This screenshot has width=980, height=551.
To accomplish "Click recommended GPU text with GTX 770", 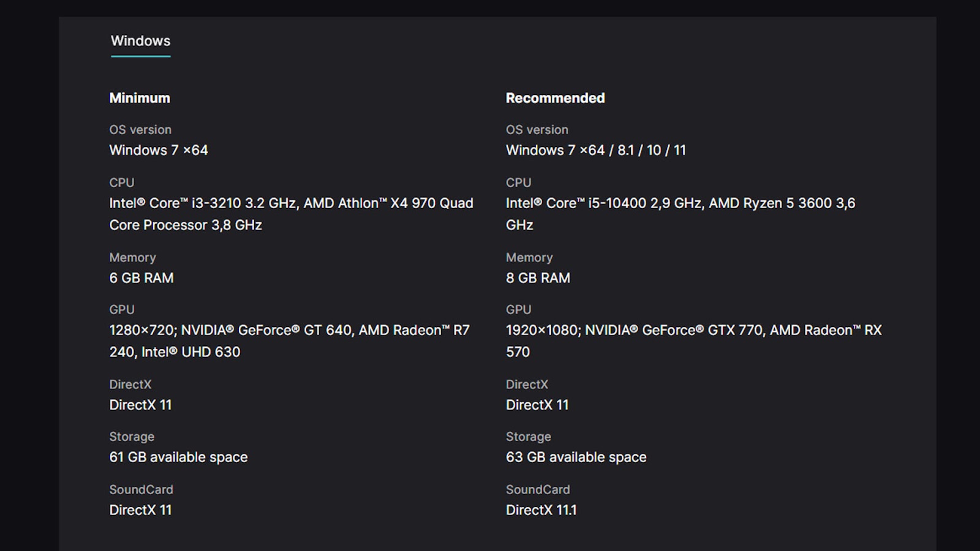I will tap(694, 341).
